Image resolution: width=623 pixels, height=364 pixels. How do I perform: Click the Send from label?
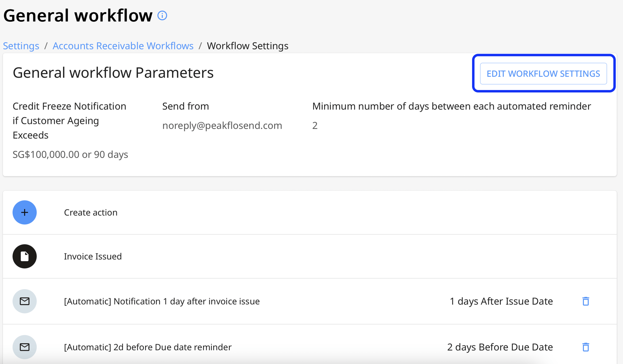[x=186, y=106]
